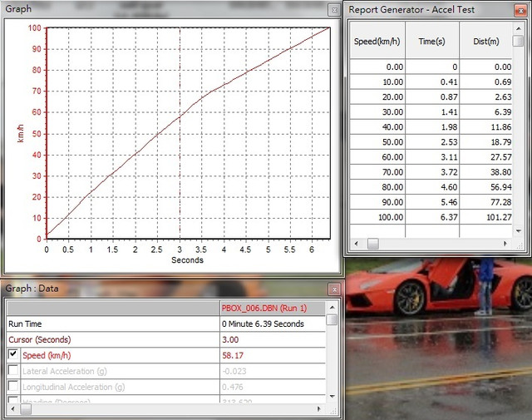Select the 40.00 speed cell
Viewport: 532px width, 420px height.
click(x=377, y=127)
